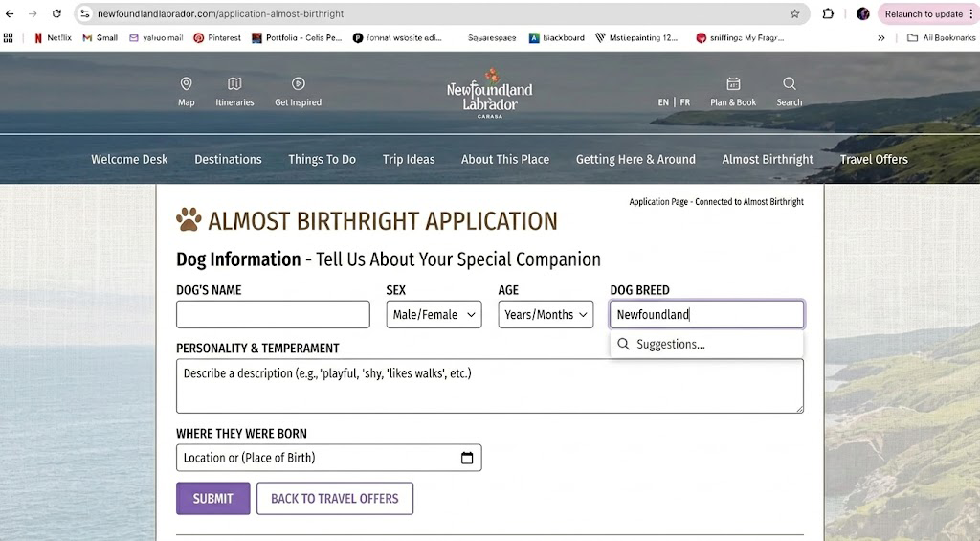Click the browser address bar URL
This screenshot has height=541, width=980.
pyautogui.click(x=221, y=13)
